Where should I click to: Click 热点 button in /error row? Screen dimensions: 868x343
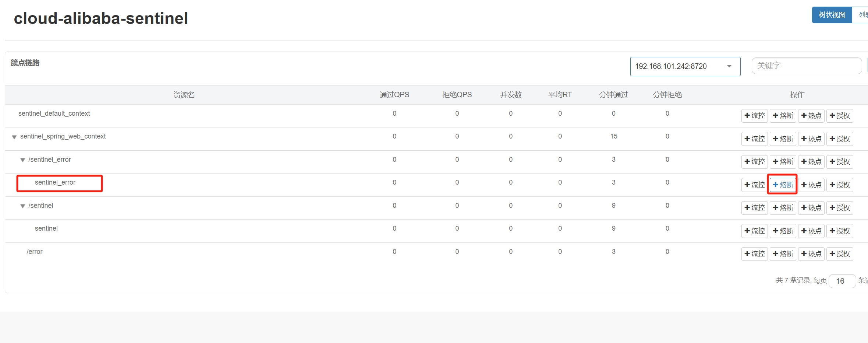pyautogui.click(x=811, y=254)
